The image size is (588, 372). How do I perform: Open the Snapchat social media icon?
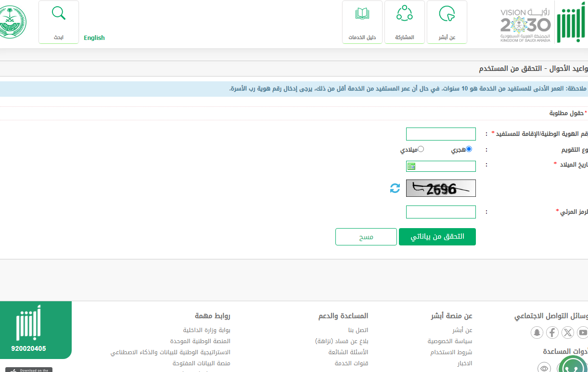(537, 332)
